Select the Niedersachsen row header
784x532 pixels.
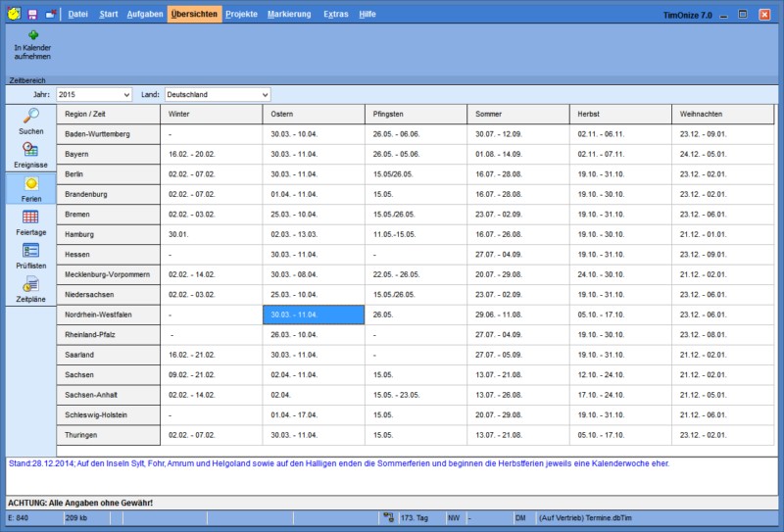(x=109, y=295)
